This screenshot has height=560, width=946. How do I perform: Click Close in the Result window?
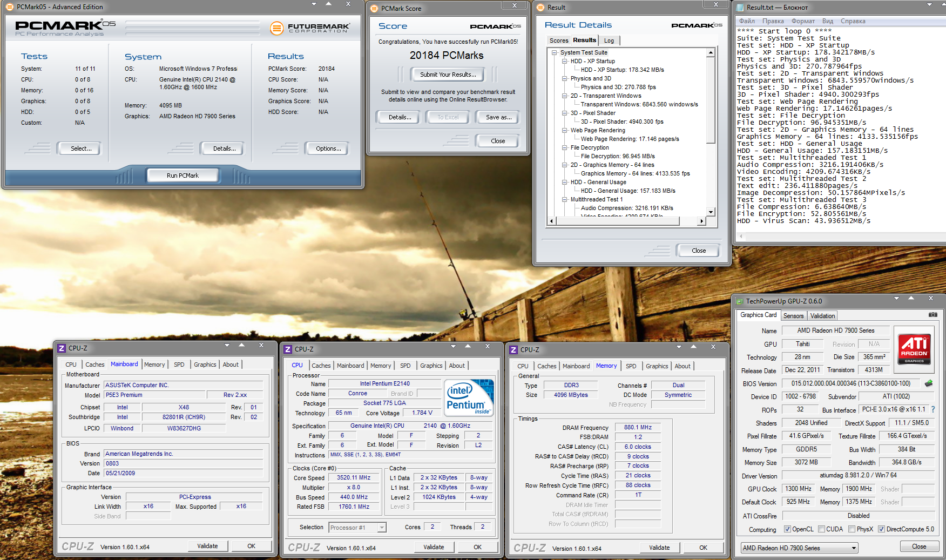click(699, 251)
